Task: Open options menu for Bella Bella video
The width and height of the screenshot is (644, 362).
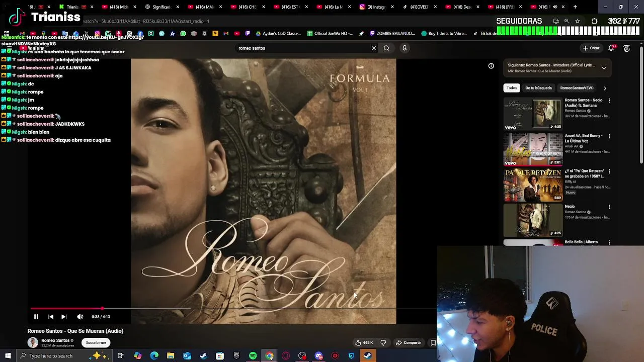Action: (609, 242)
